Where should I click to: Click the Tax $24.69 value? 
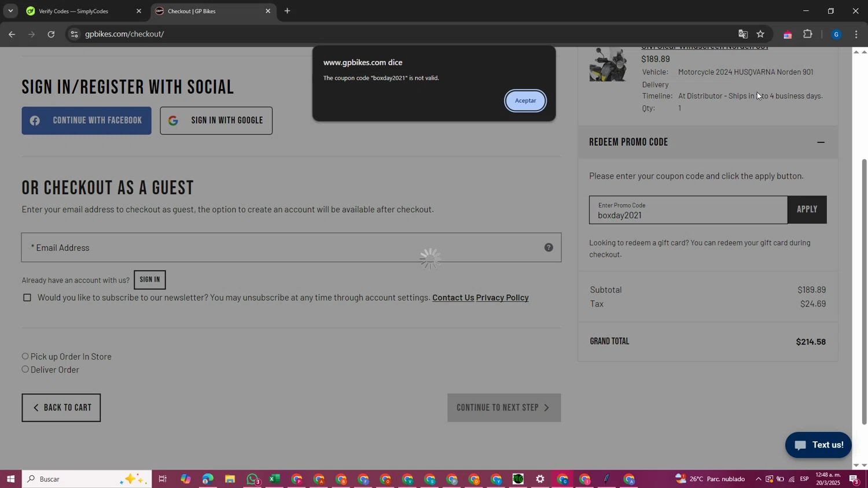click(813, 304)
